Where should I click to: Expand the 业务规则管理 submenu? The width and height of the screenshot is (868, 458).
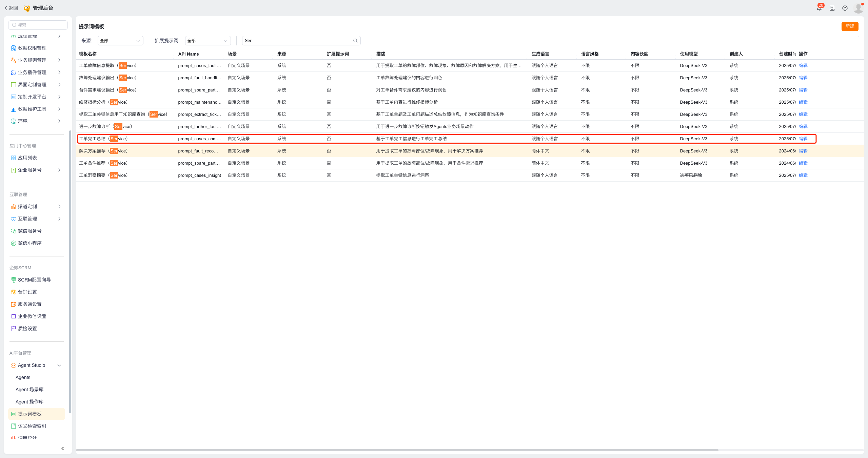(59, 60)
